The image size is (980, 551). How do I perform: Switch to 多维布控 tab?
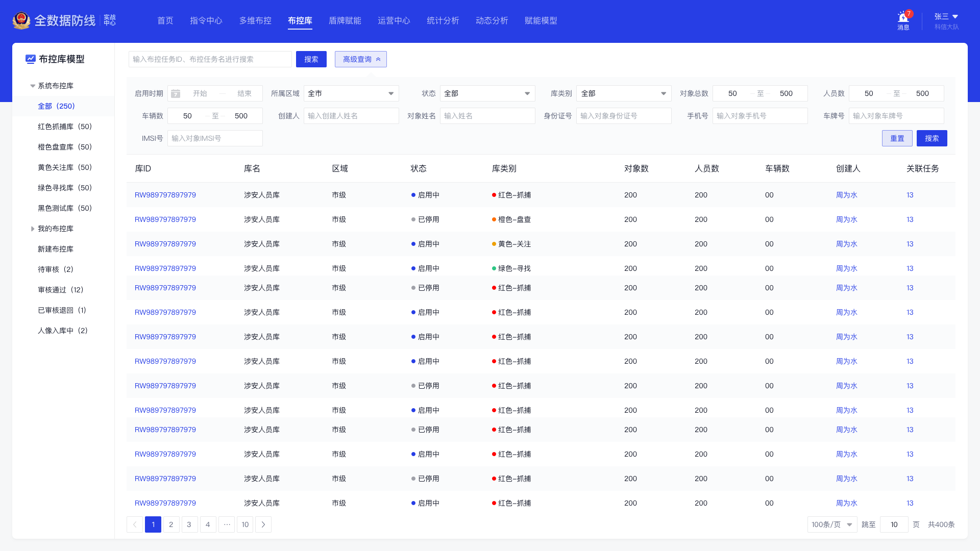[x=255, y=20]
